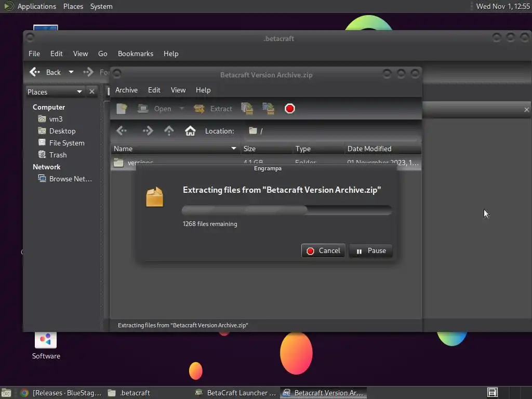Open Help menu in .betacraft window

[170, 54]
